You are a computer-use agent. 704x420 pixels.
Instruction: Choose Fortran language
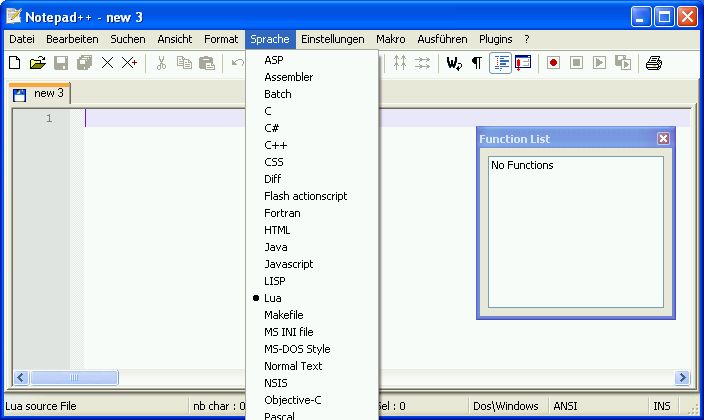(x=312, y=213)
